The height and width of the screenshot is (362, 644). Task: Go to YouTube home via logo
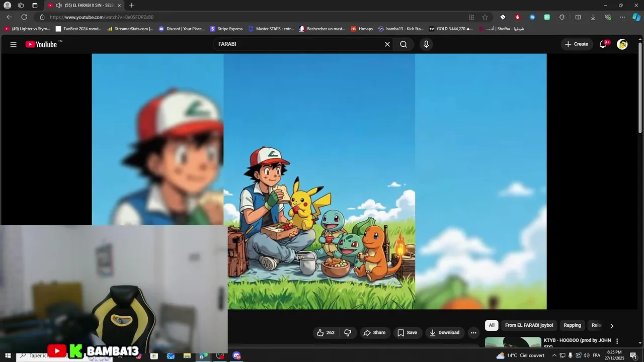[41, 44]
